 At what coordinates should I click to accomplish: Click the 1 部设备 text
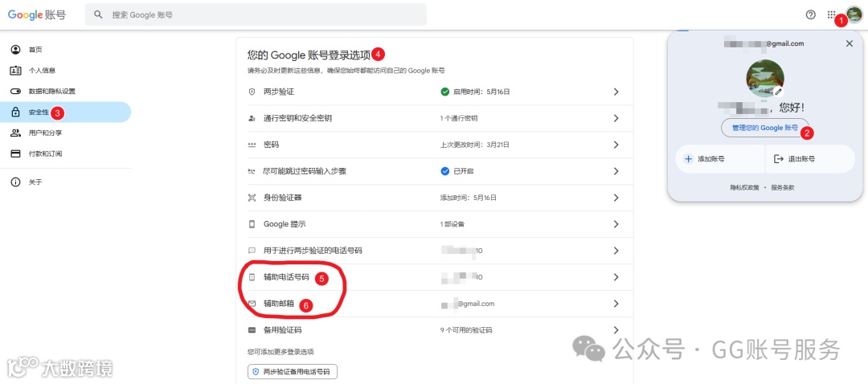[x=452, y=225]
